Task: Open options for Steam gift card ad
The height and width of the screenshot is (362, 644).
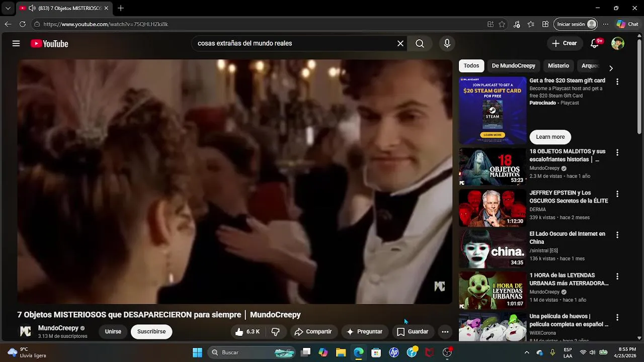Action: [x=617, y=81]
